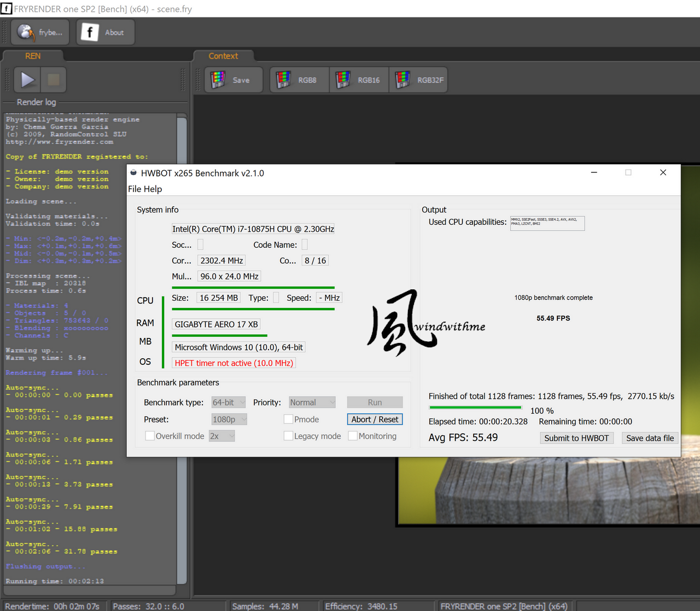The height and width of the screenshot is (611, 700).
Task: Click the HWBOT x265 window title icon
Action: 133,173
